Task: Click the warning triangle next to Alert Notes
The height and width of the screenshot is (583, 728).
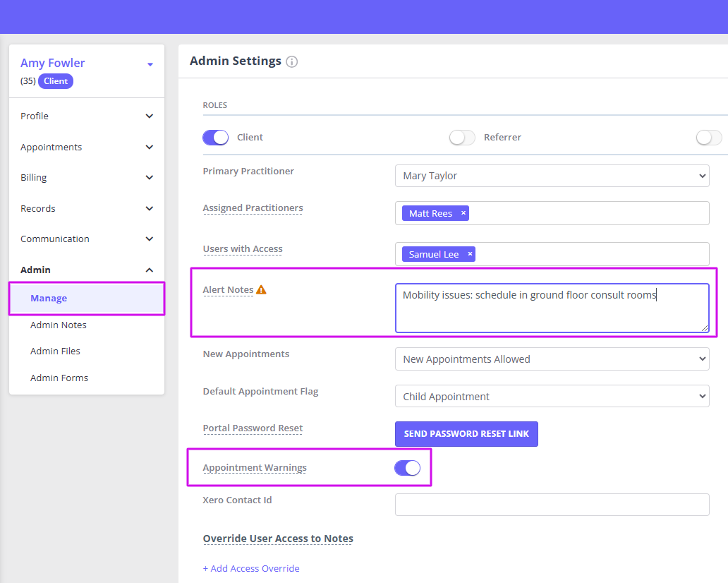Action: (x=260, y=289)
